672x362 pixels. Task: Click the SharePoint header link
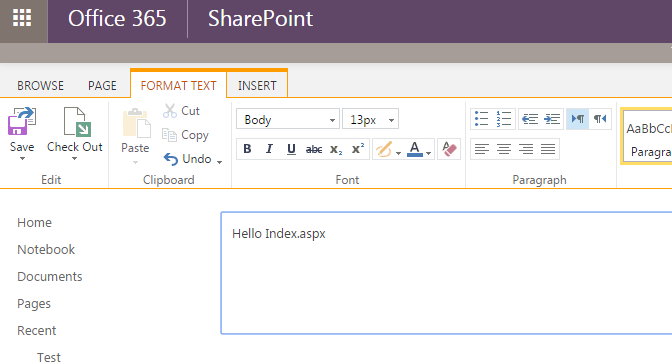click(x=260, y=18)
